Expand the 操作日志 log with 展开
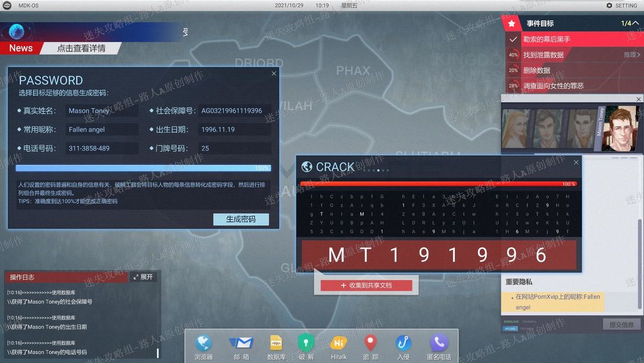The image size is (644, 363). pos(143,277)
